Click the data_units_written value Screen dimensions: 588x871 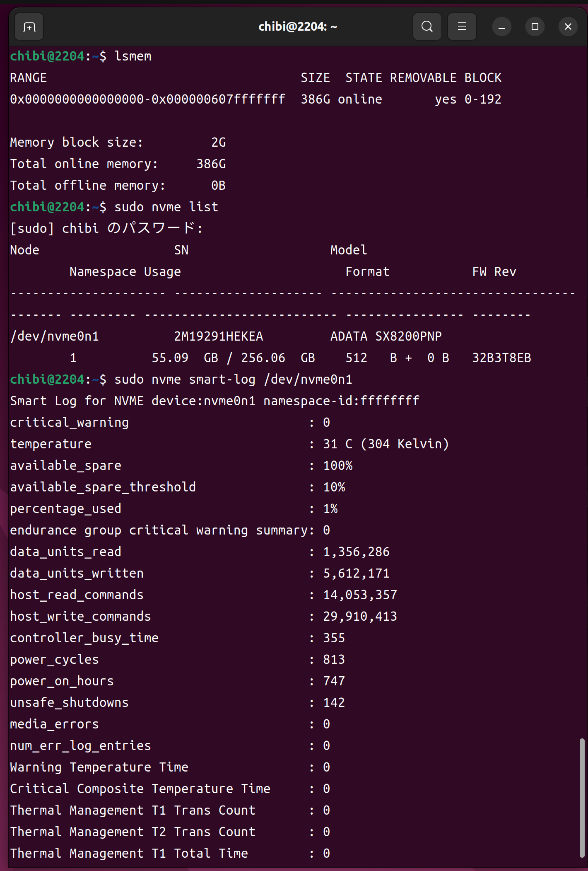(x=356, y=573)
